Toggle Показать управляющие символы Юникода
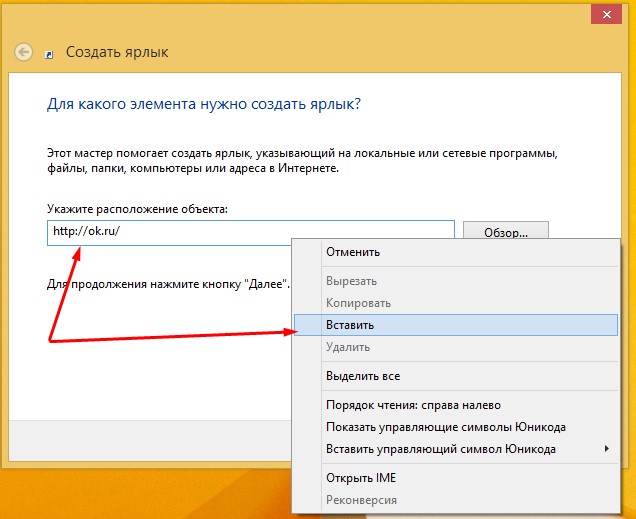636x519 pixels. click(446, 427)
